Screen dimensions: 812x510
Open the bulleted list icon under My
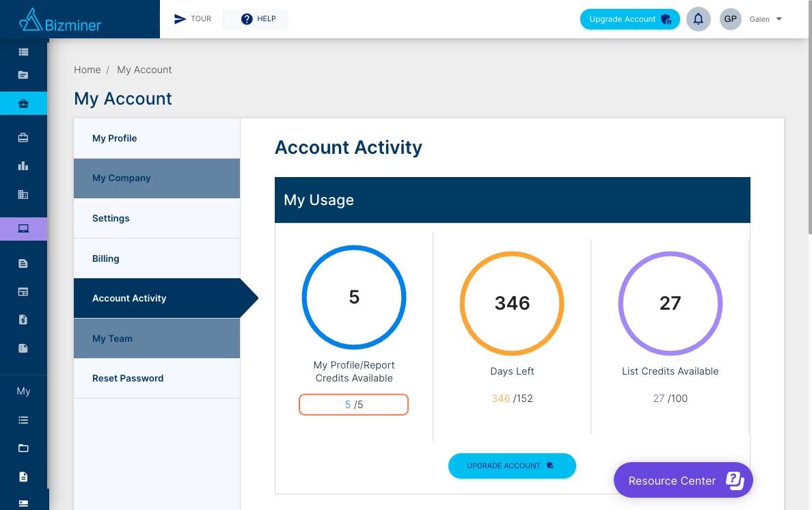pyautogui.click(x=23, y=420)
